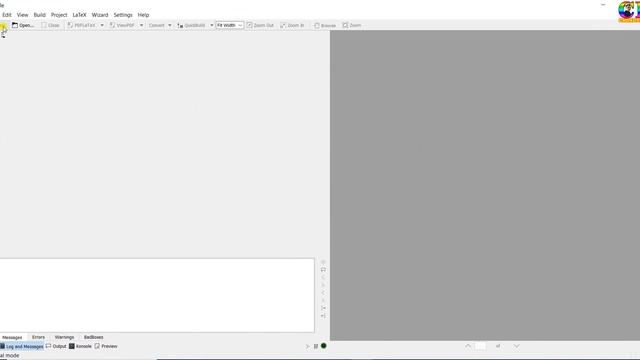
Task: Open the View menu
Action: click(x=22, y=15)
